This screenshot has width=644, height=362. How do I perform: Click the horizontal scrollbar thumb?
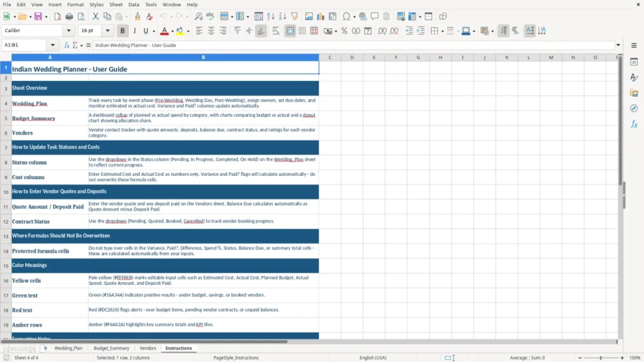coord(144,341)
